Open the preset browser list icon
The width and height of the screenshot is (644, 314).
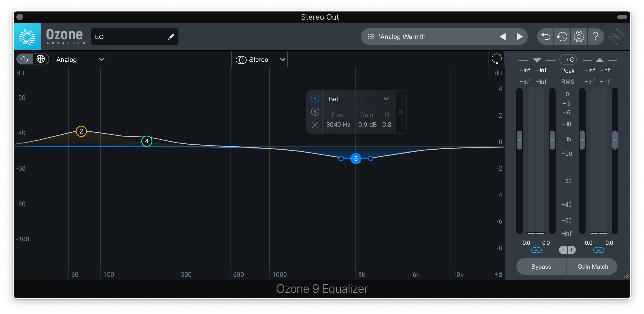(x=371, y=37)
